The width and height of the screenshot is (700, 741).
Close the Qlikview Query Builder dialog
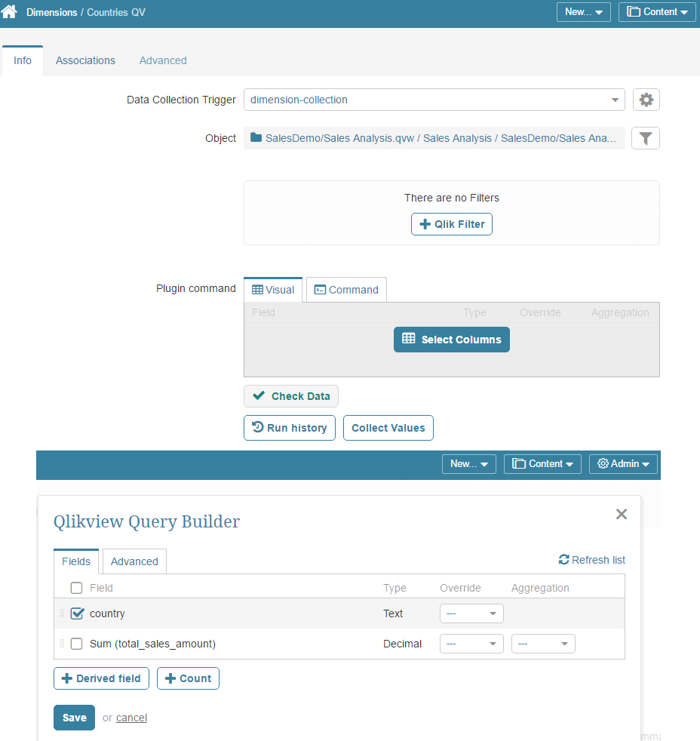tap(621, 514)
